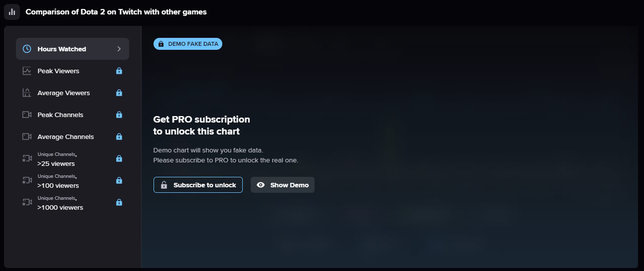The width and height of the screenshot is (644, 271).
Task: Click the DEMO FAKE DATA badge
Action: tap(188, 44)
